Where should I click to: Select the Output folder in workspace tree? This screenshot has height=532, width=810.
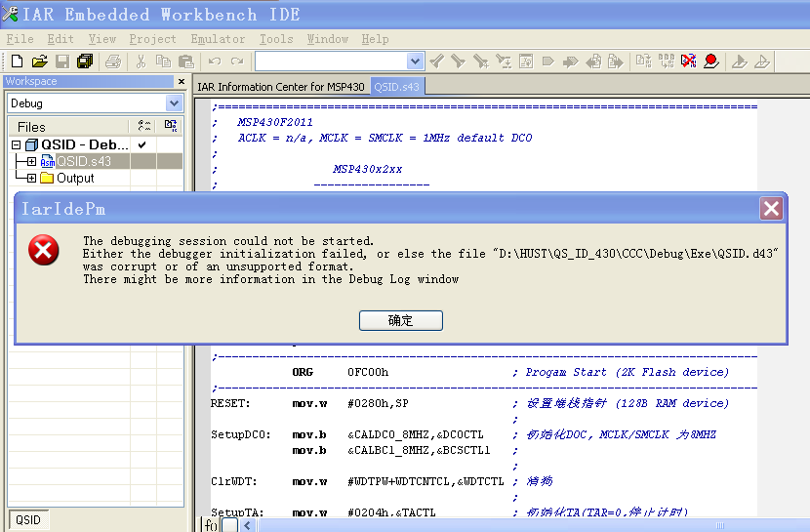(x=75, y=179)
